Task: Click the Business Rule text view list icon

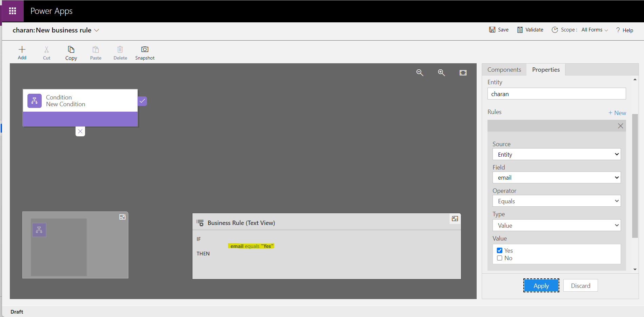Action: pos(200,223)
